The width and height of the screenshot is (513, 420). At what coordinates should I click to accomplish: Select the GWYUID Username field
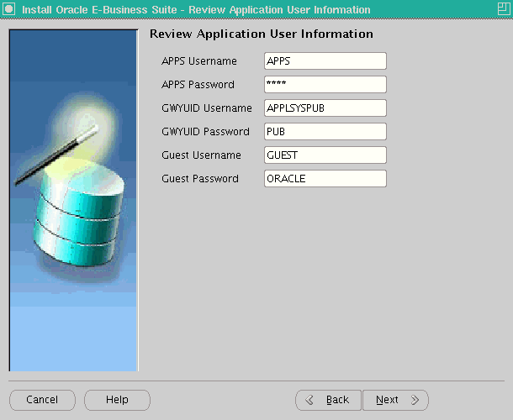[325, 108]
